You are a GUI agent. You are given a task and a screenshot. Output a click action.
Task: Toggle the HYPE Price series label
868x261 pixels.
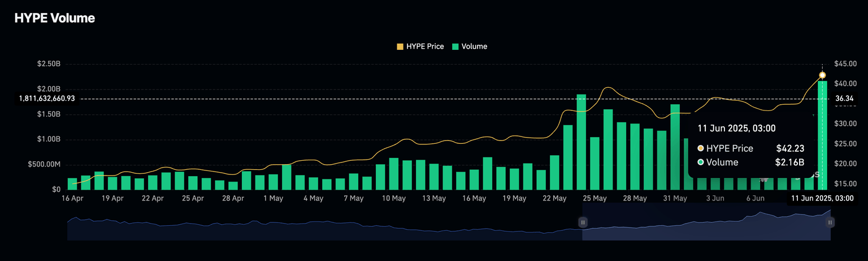[x=425, y=46]
